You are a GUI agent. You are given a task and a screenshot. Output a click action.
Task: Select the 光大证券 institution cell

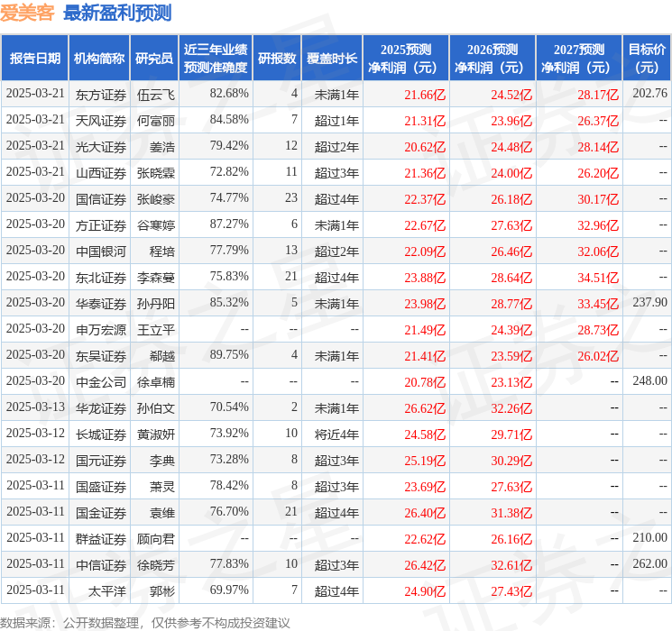(x=101, y=147)
